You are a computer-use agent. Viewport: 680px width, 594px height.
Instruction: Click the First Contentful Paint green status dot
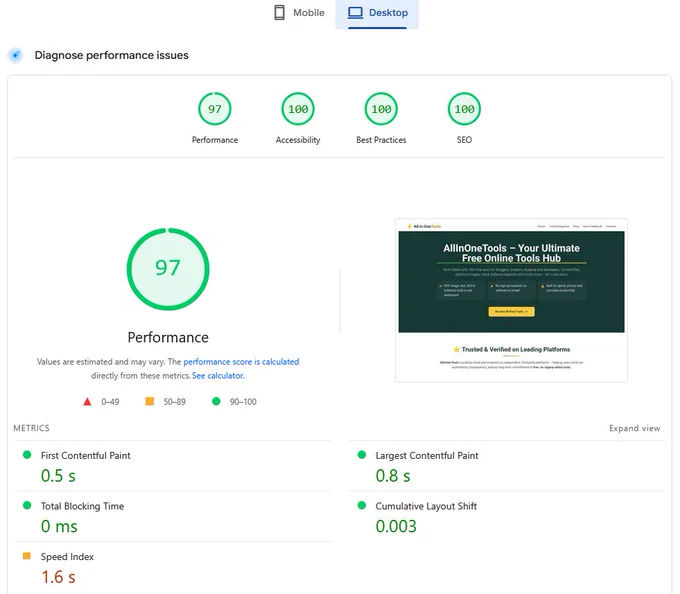coord(27,455)
